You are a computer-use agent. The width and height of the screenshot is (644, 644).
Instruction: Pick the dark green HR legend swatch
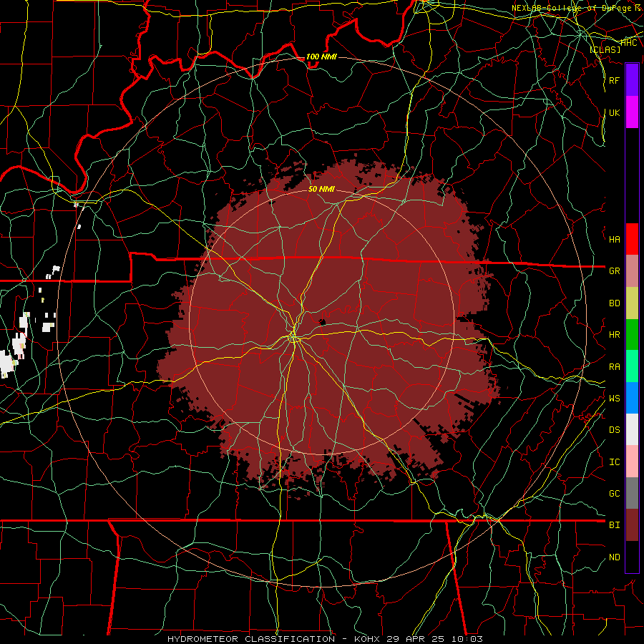[x=632, y=334]
